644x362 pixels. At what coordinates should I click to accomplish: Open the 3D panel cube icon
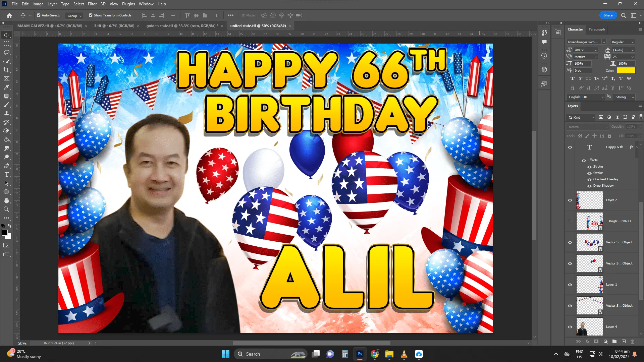(x=544, y=70)
